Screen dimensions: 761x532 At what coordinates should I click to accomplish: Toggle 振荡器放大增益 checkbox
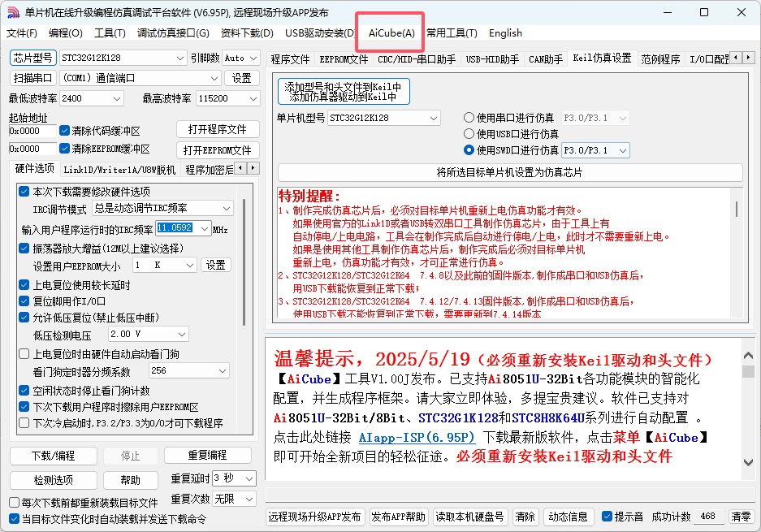tap(24, 249)
